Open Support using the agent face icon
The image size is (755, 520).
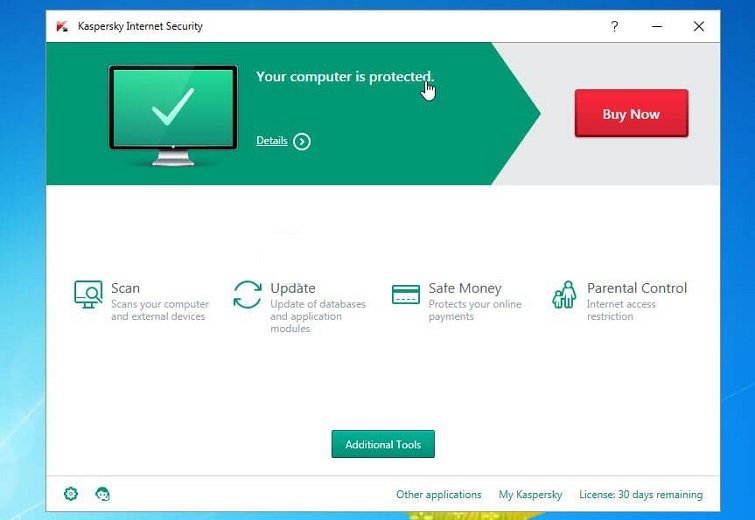tap(102, 494)
